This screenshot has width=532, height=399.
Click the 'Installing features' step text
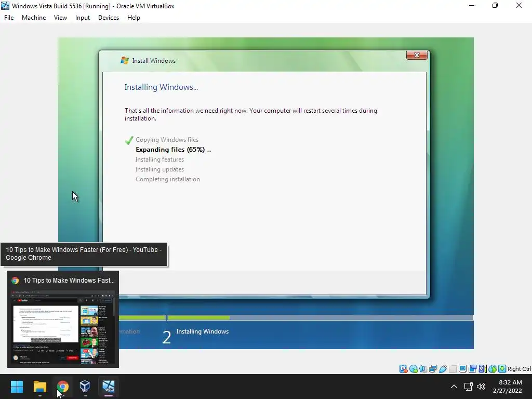pyautogui.click(x=159, y=159)
